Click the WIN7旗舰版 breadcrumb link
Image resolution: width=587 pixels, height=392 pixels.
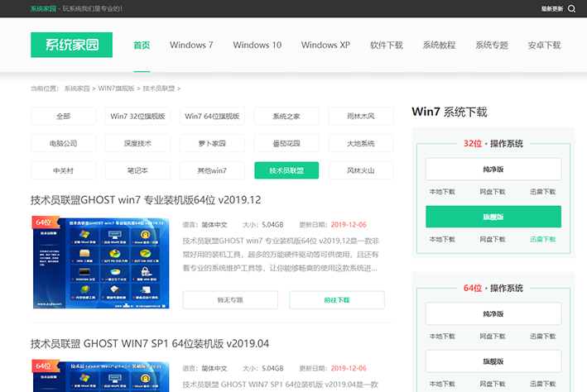(x=116, y=88)
